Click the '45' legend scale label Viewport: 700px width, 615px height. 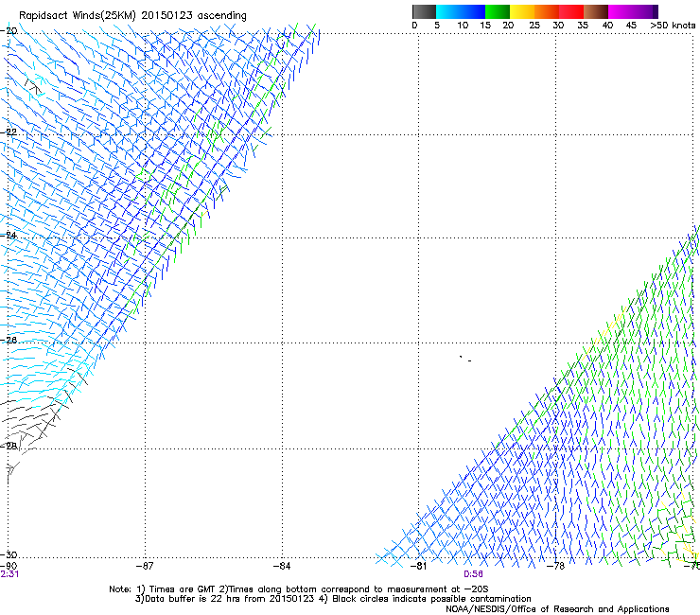point(631,26)
